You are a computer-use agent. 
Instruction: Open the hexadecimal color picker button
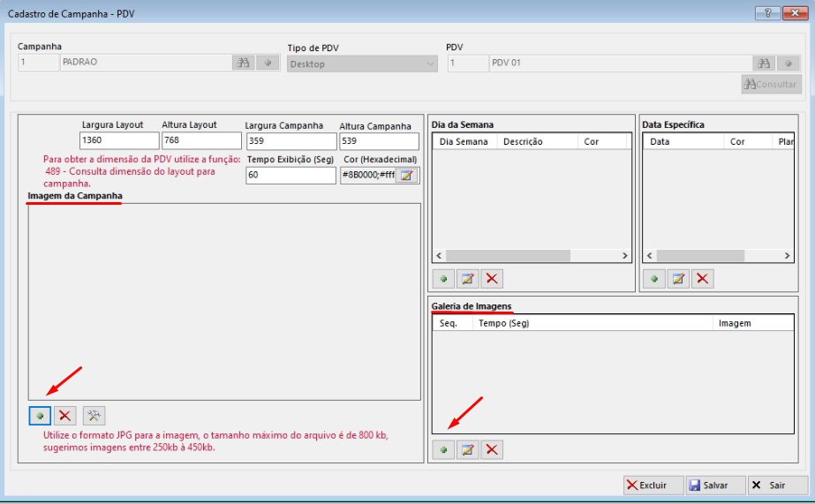(x=406, y=176)
